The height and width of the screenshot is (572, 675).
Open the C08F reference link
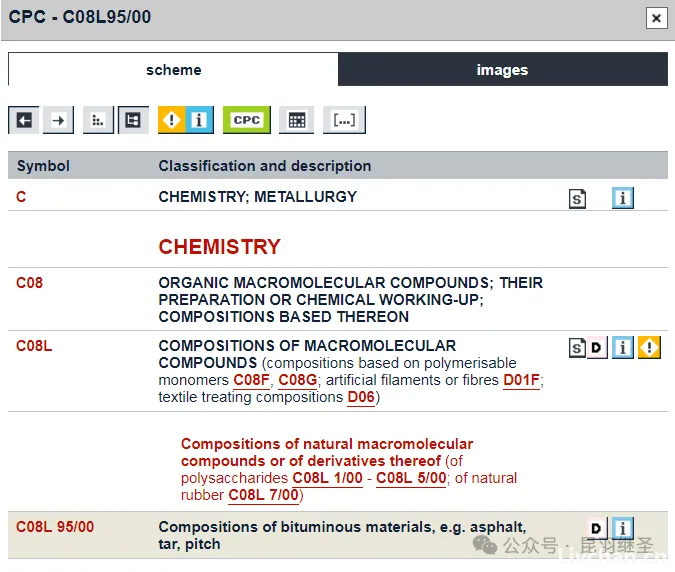[252, 380]
